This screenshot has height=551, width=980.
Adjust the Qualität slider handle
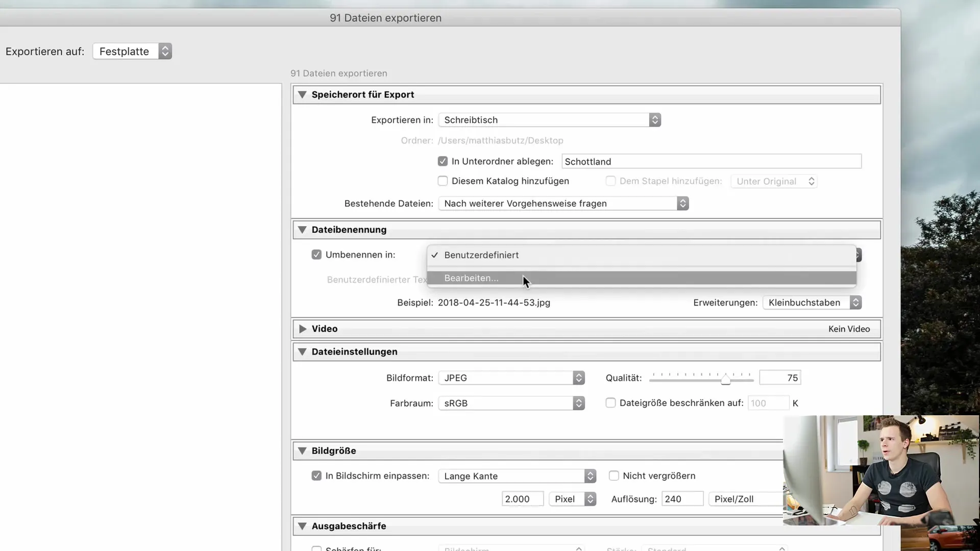725,379
